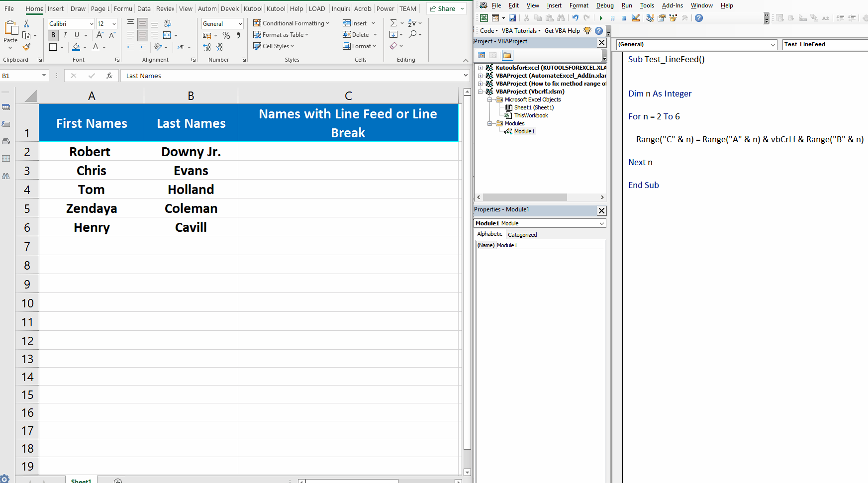Open Conditional Formatting in the ribbon

click(x=291, y=23)
